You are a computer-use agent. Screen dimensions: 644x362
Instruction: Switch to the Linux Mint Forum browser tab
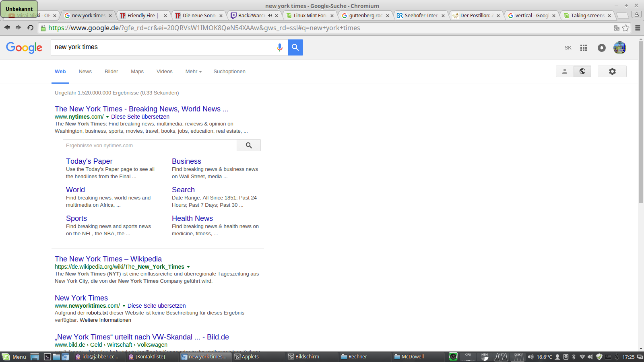[310, 15]
